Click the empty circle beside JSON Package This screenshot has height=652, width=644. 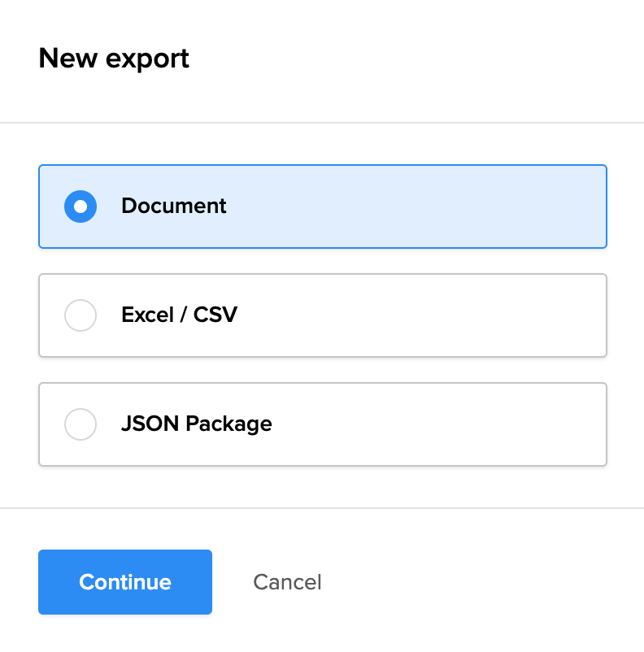point(80,424)
